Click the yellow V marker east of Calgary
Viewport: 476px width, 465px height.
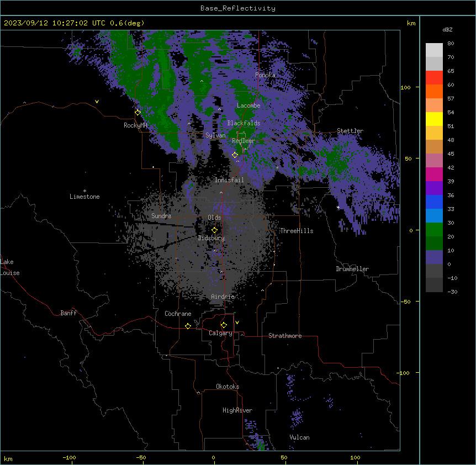click(237, 323)
